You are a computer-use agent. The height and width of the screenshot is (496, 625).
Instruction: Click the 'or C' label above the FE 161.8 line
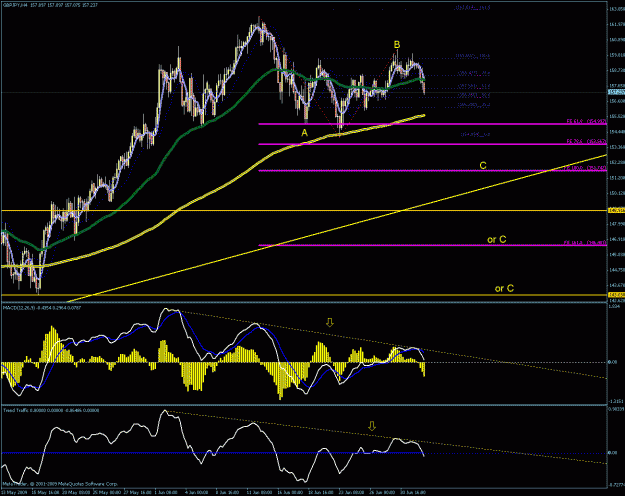pos(497,239)
